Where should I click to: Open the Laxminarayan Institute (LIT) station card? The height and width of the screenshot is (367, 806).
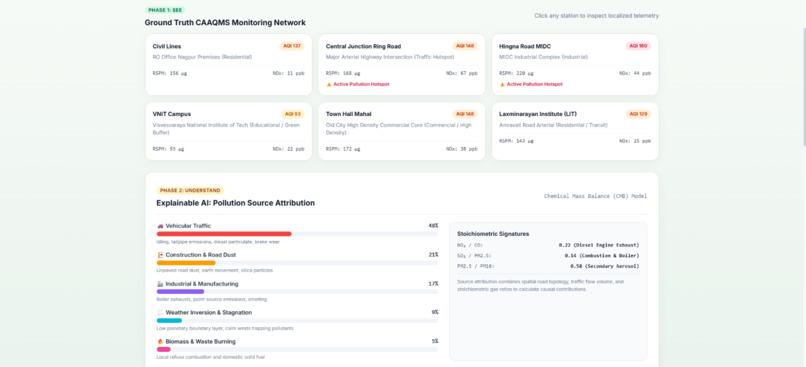pos(575,131)
